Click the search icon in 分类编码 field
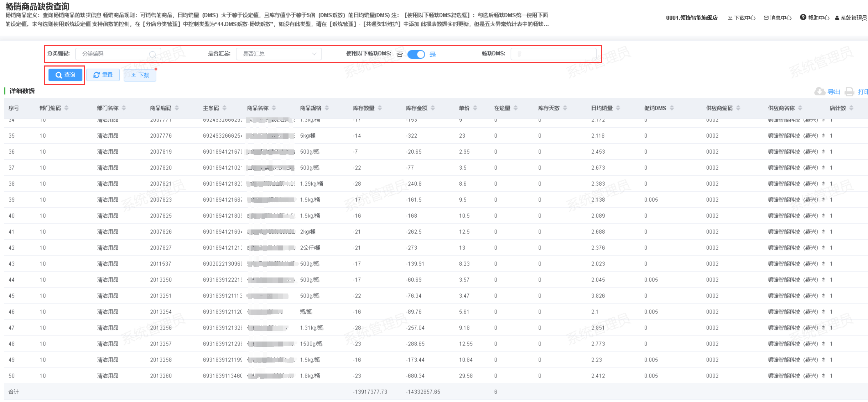Viewport: 868px width, 402px height. point(152,54)
